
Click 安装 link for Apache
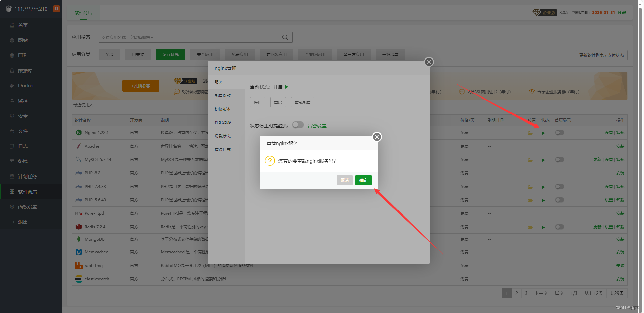620,146
